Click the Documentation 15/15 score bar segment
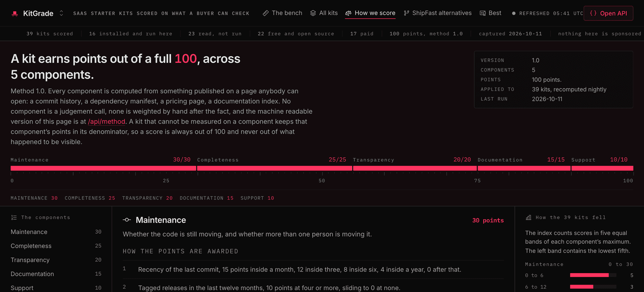 (524, 168)
